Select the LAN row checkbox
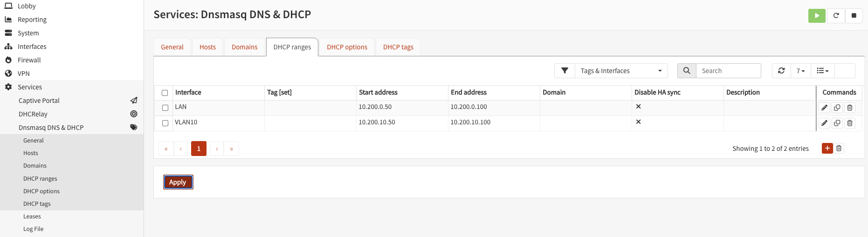868x237 pixels. click(165, 108)
